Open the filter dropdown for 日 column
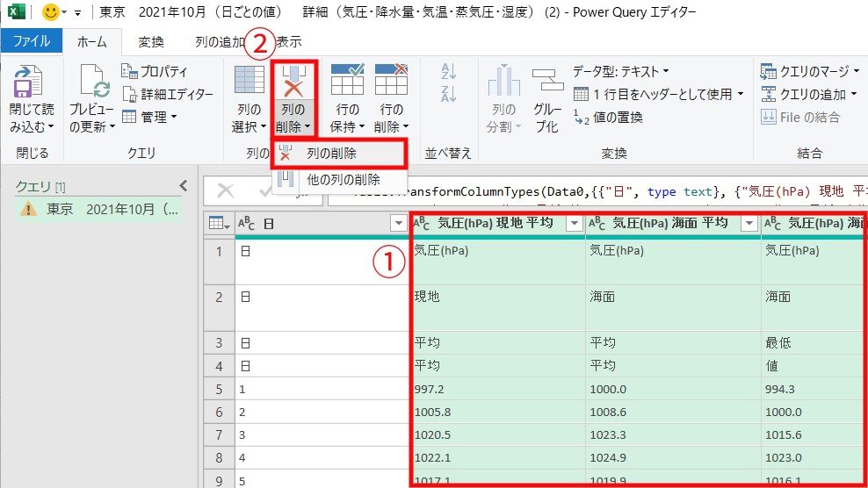Viewport: 868px width, 488px height. [x=399, y=224]
